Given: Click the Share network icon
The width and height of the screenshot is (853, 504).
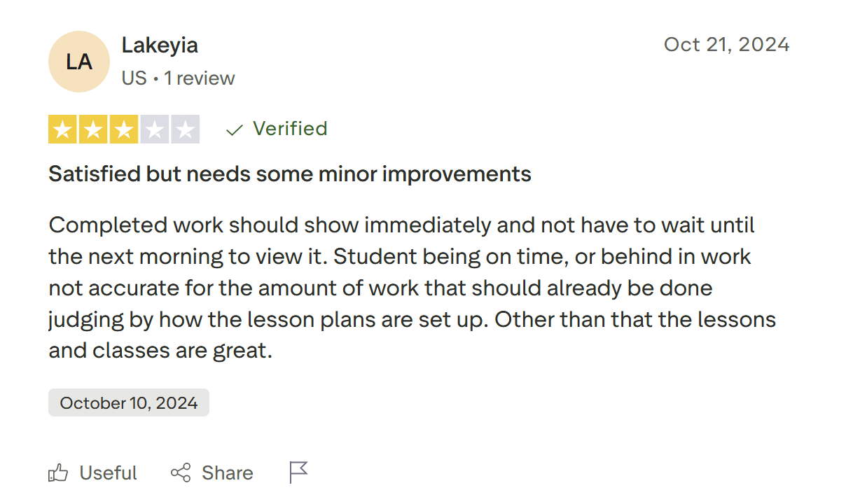Looking at the screenshot, I should [181, 472].
